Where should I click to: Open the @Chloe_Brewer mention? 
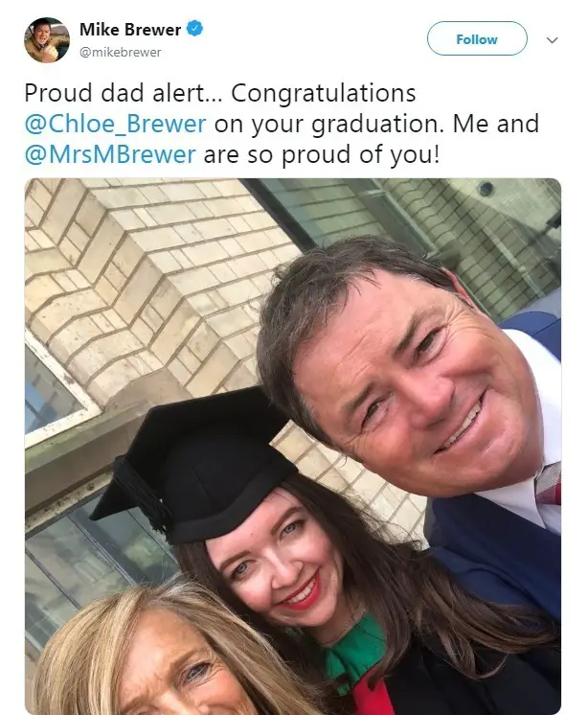[115, 124]
